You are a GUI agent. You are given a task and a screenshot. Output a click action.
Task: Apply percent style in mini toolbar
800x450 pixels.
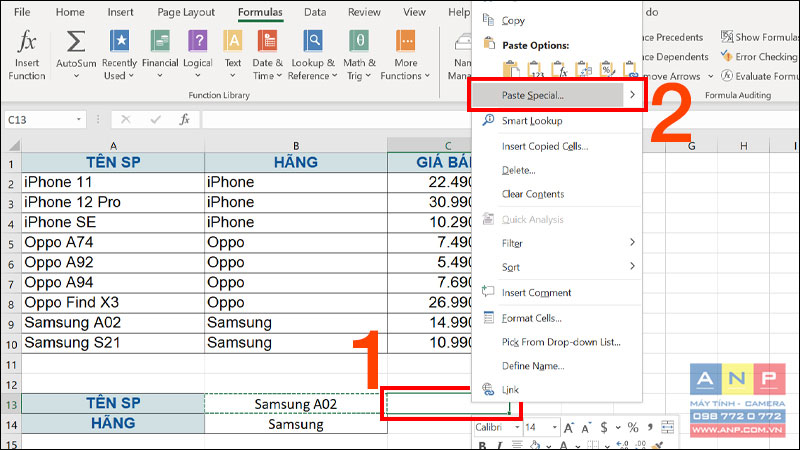click(x=633, y=428)
